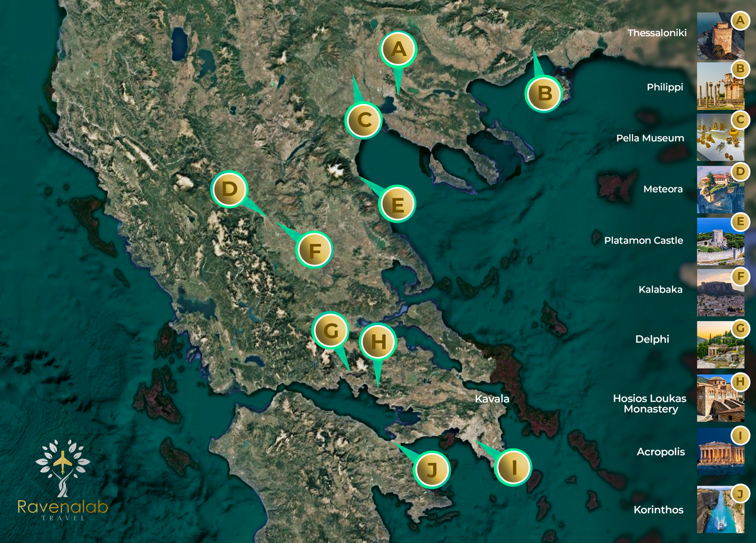Click the Meteora legend label
The height and width of the screenshot is (543, 756).
pyautogui.click(x=663, y=189)
